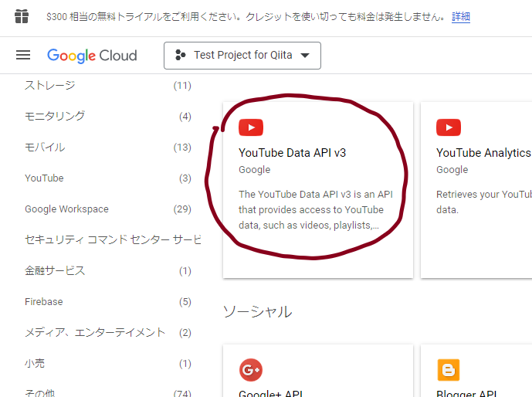Click the Blogger API icon
Image resolution: width=532 pixels, height=397 pixels.
449,370
